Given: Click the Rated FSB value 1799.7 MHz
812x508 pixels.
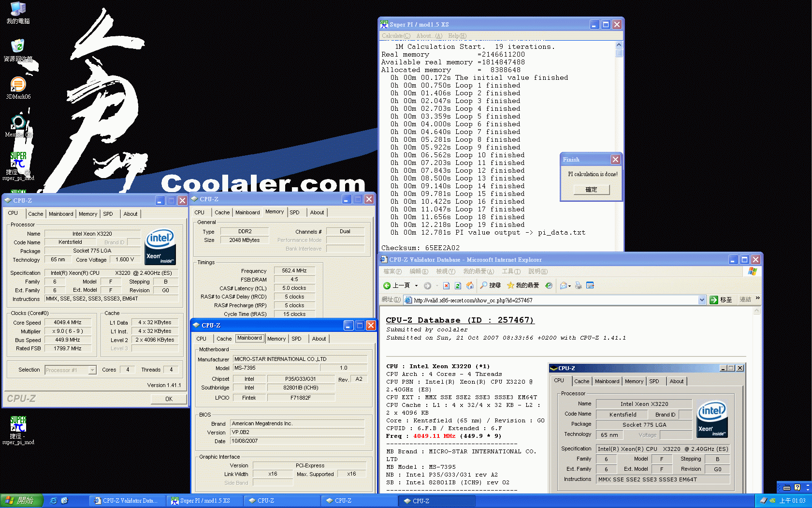Looking at the screenshot, I should (68, 348).
